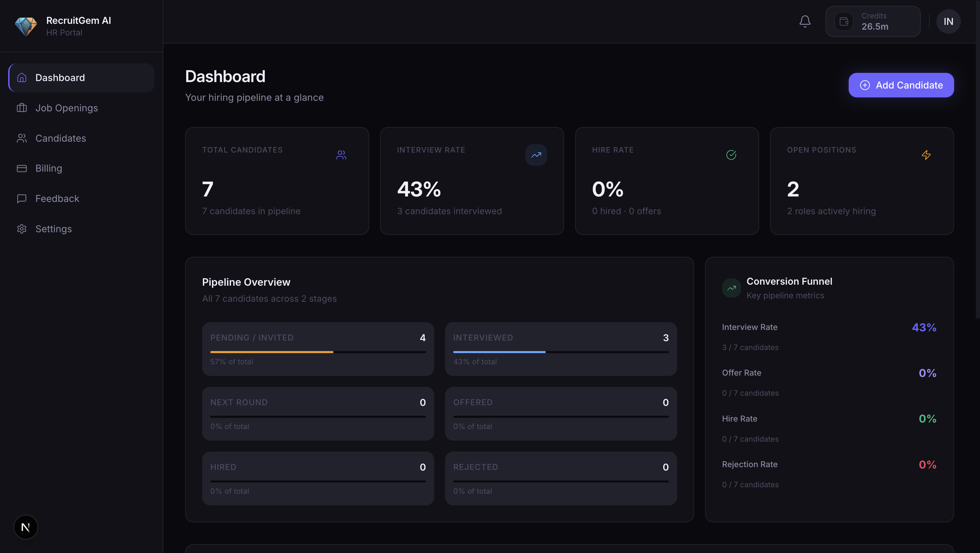Click the notification bell icon
The height and width of the screenshot is (553, 980).
click(x=805, y=21)
